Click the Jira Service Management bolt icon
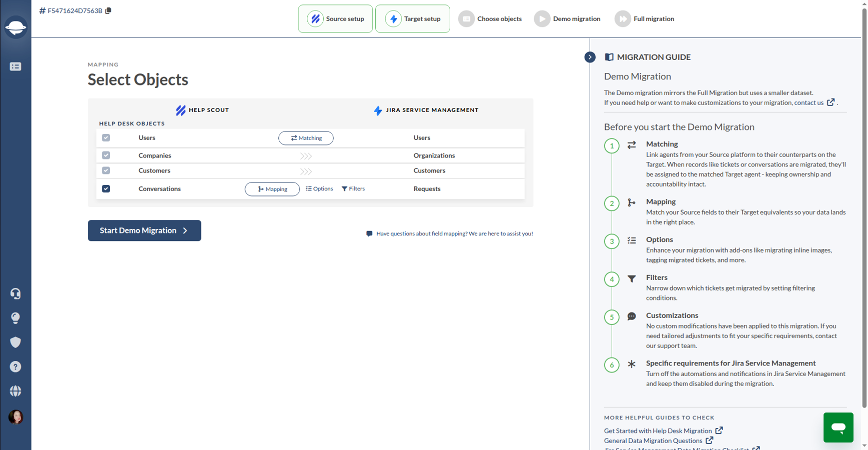868x450 pixels. point(378,110)
